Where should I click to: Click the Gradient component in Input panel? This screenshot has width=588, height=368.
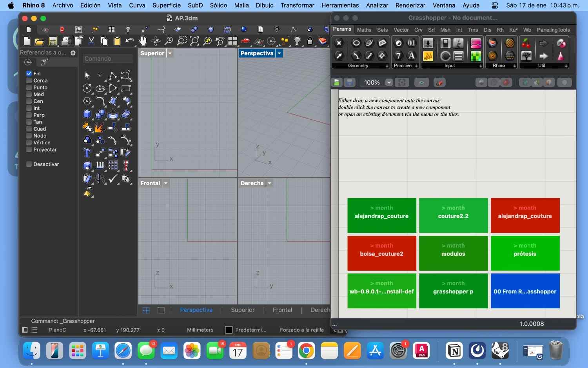pos(475,44)
